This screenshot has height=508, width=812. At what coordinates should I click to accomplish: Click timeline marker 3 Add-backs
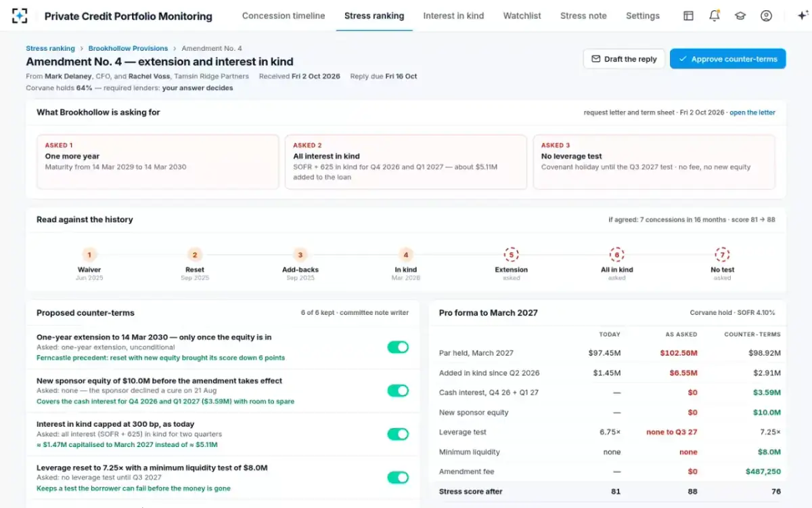[x=300, y=255]
